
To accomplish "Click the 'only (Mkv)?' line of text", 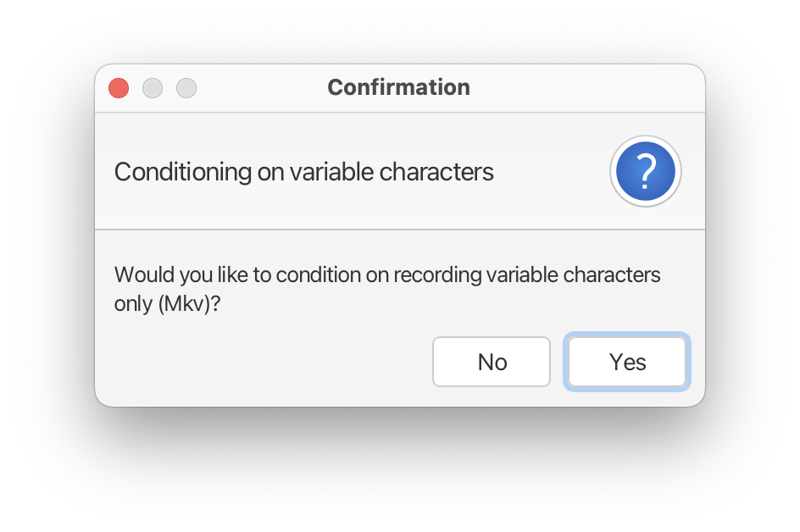I will [167, 304].
